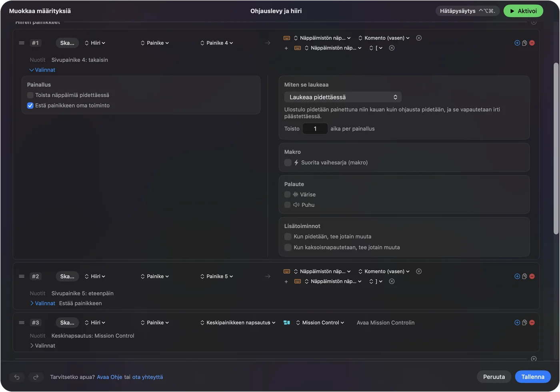Add new output via plus icon on mapping #3
Screen dimensions: 560x392
tap(517, 322)
